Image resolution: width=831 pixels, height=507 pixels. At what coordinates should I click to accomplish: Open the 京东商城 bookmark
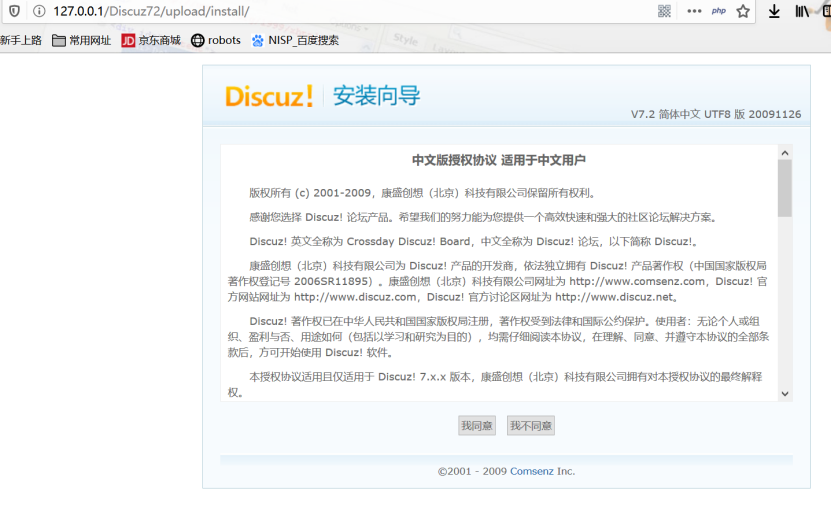click(151, 40)
